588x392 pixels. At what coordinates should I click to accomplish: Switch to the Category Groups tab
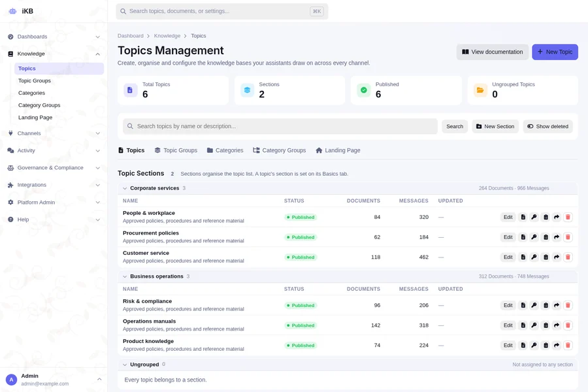(x=280, y=150)
